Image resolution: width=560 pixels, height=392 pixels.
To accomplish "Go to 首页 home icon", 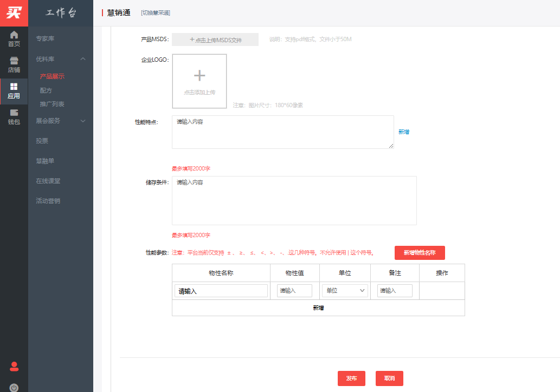I will pyautogui.click(x=14, y=39).
